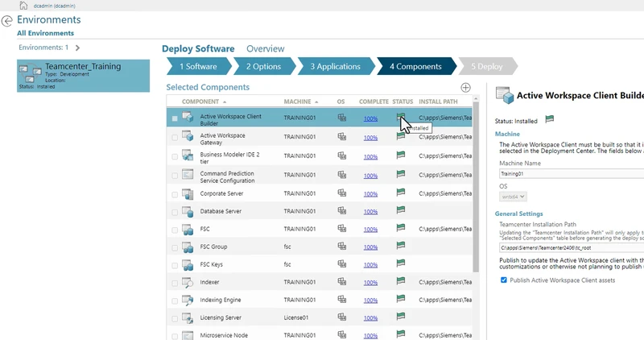Check the FSC Keys row checkbox
This screenshot has width=644, height=340.
pyautogui.click(x=175, y=266)
